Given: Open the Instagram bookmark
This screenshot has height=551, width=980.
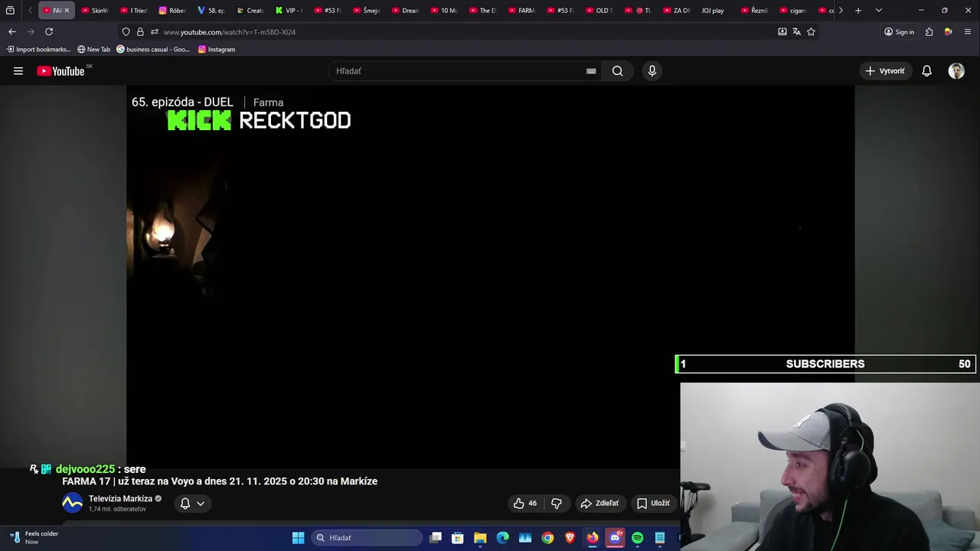Looking at the screenshot, I should [217, 49].
